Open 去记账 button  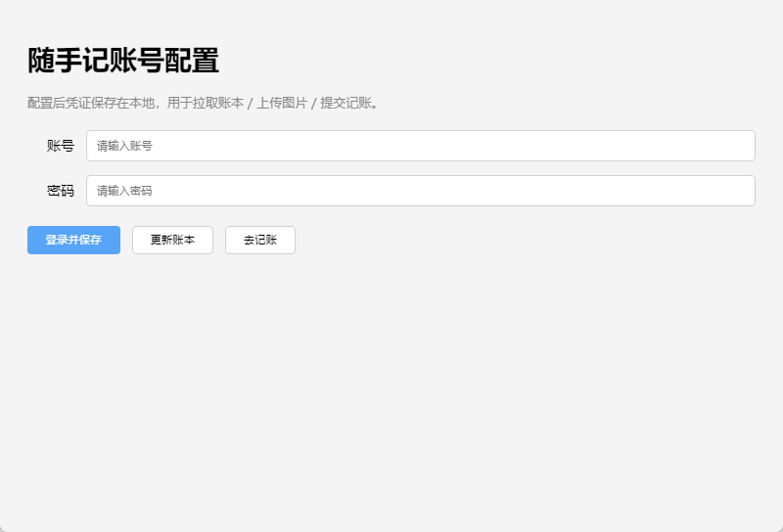260,240
